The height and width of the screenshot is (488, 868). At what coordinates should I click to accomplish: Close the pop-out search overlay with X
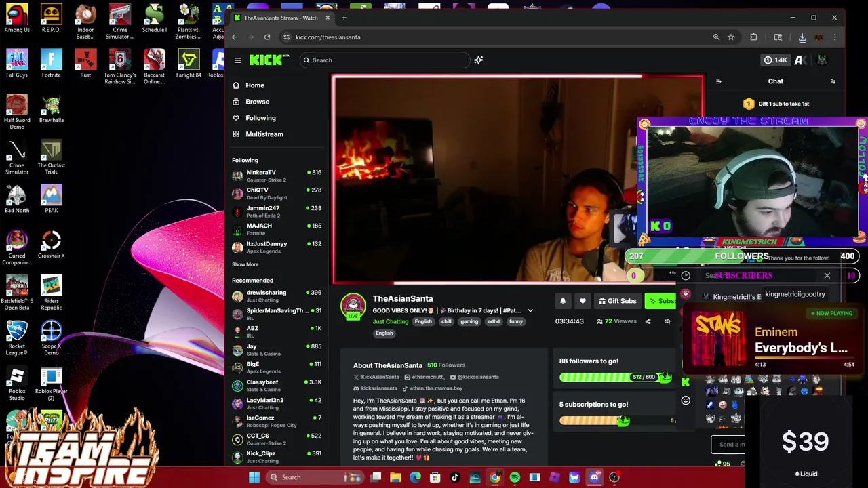click(x=827, y=275)
